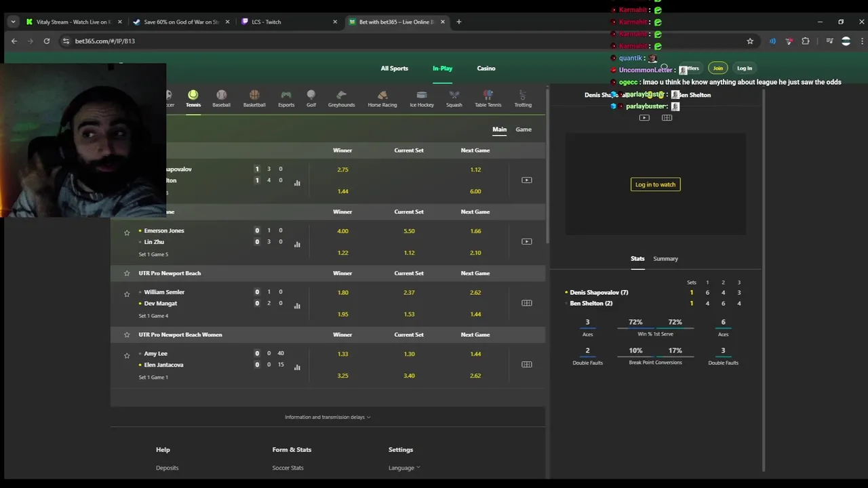Switch to the LCS - Twitch tab
The height and width of the screenshot is (488, 868).
click(288, 22)
